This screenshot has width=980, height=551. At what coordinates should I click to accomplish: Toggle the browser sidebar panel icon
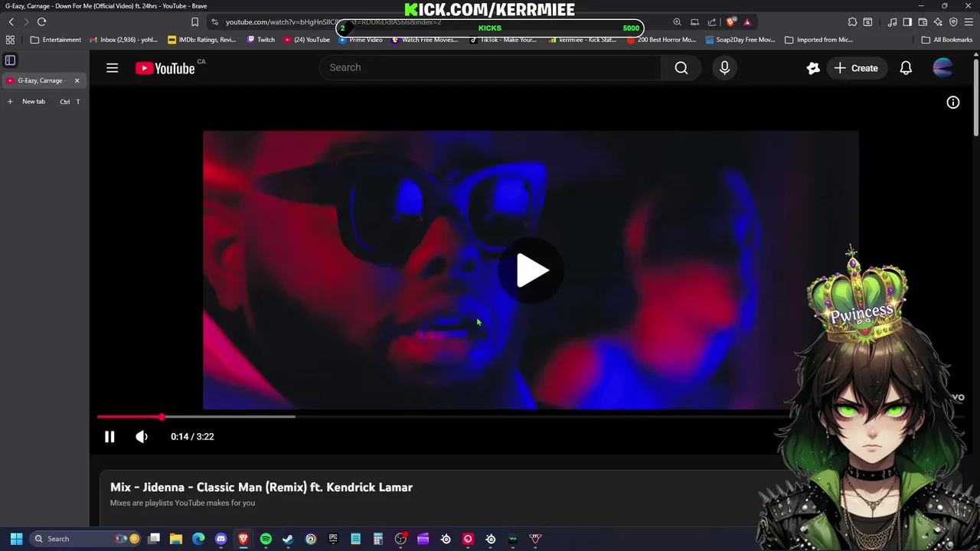(x=907, y=22)
